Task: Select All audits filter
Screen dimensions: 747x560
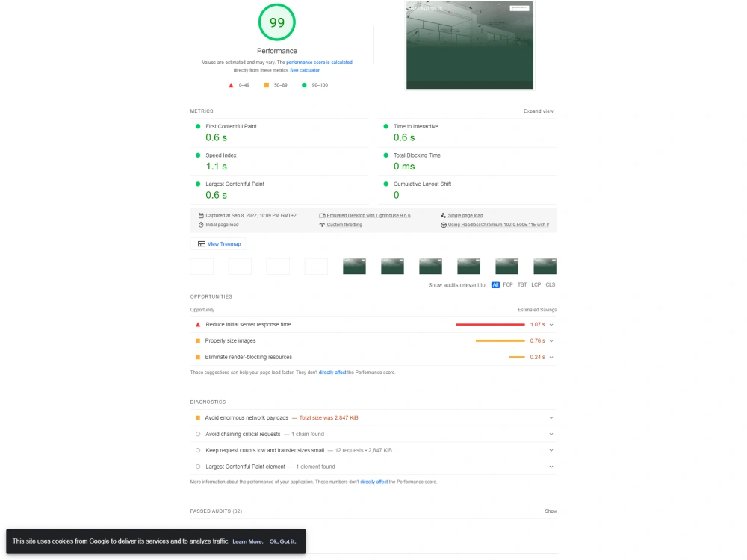Action: tap(495, 284)
